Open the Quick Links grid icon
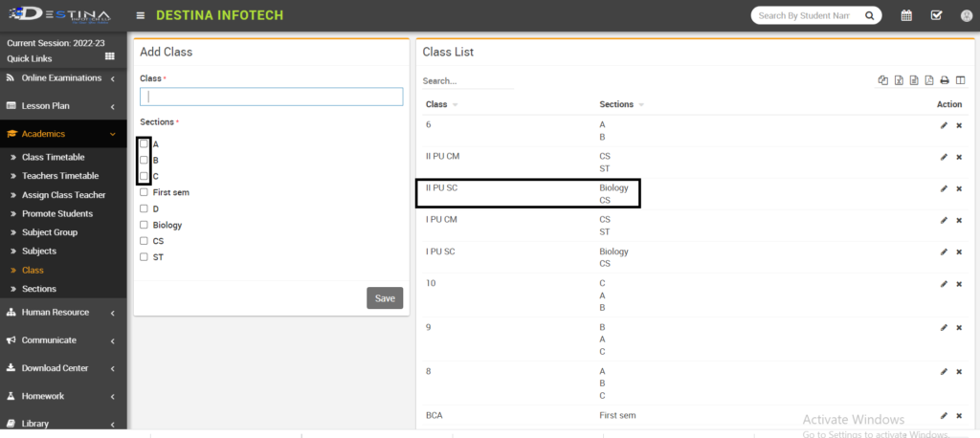Viewport: 980px width, 438px height. coord(109,57)
